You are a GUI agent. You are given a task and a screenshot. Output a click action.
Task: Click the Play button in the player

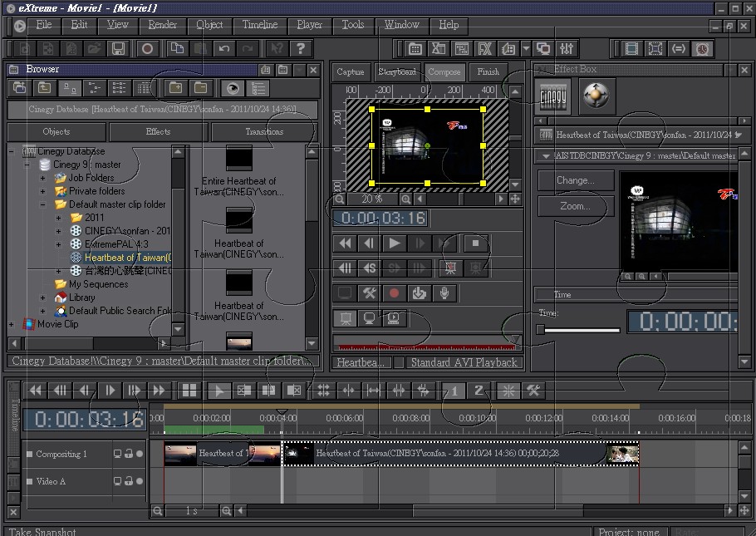pos(394,243)
